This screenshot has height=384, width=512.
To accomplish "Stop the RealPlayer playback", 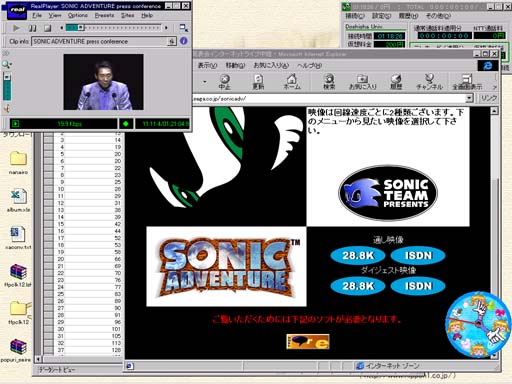I will tap(48, 28).
